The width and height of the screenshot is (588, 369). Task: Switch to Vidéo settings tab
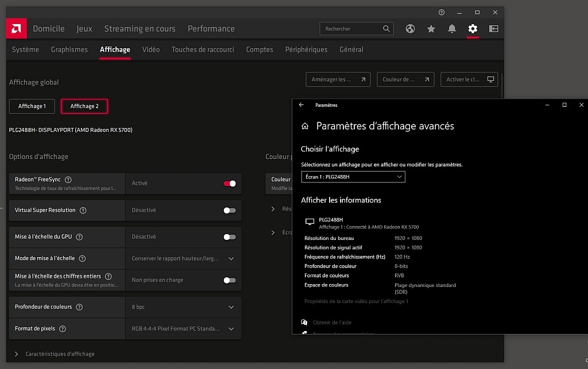click(x=151, y=49)
